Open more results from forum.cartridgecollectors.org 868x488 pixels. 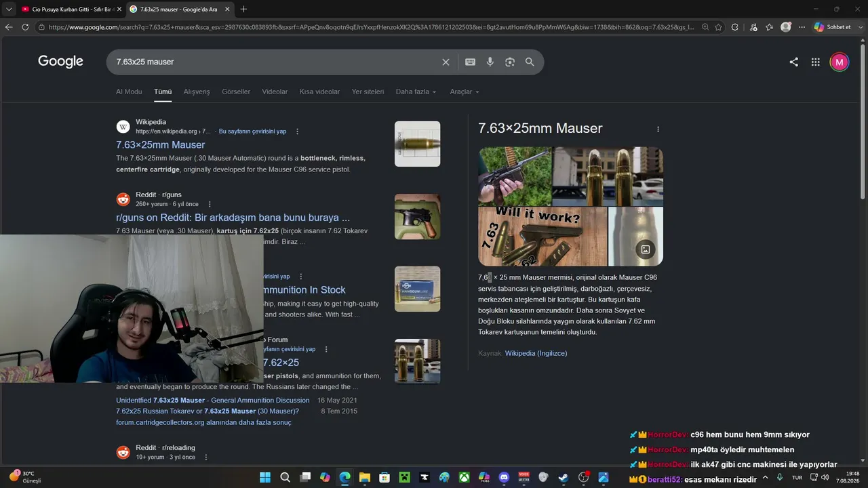pos(203,422)
